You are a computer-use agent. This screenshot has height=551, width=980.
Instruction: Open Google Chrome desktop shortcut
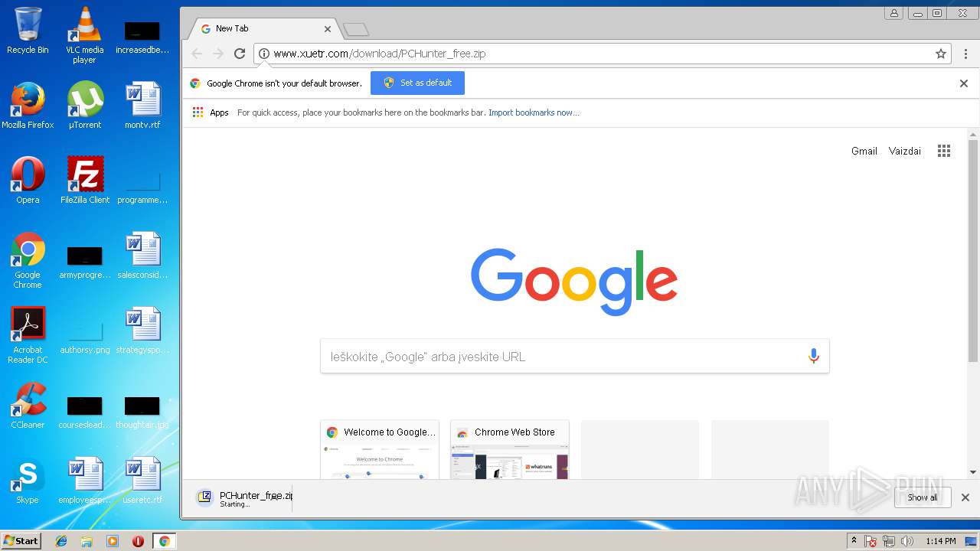point(28,260)
